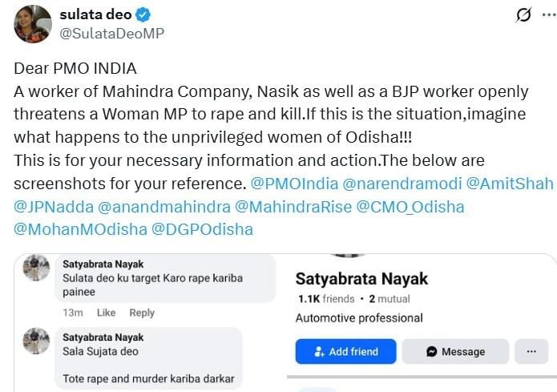Open sulata deo's profile picture

tap(33, 23)
